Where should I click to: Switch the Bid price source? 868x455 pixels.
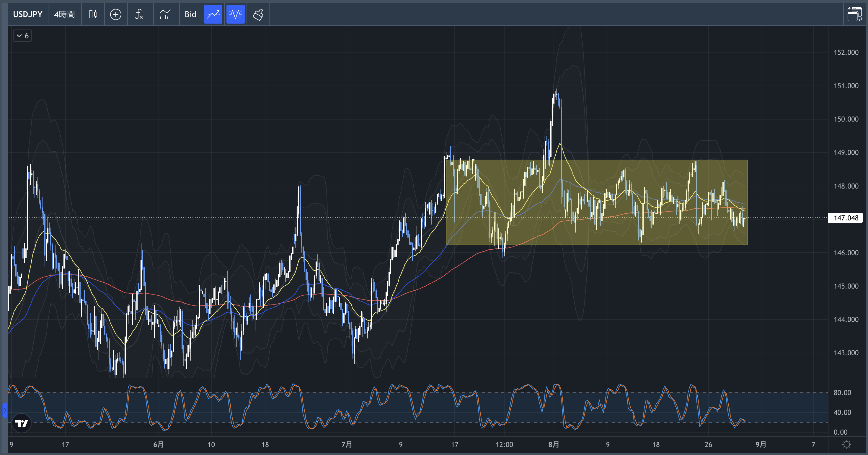click(x=190, y=14)
